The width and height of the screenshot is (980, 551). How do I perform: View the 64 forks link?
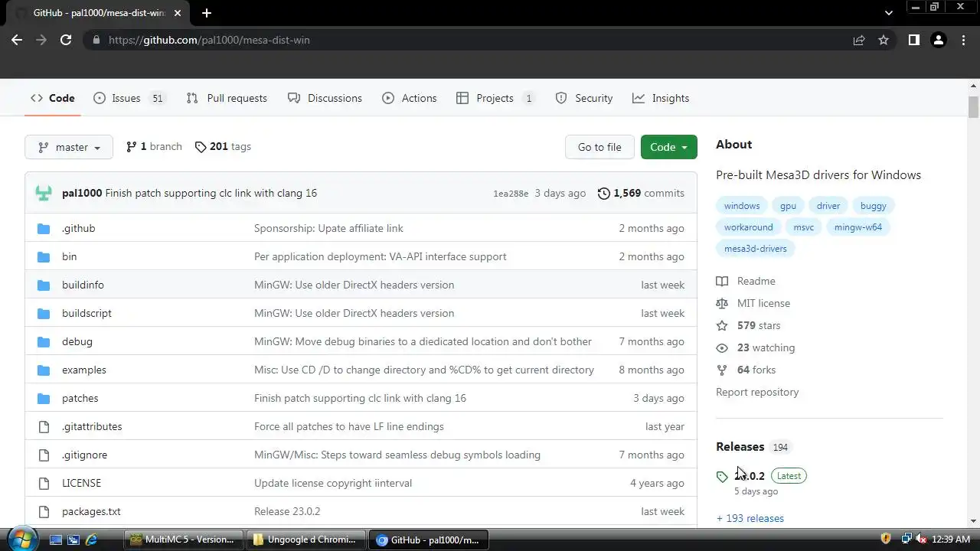tap(746, 370)
